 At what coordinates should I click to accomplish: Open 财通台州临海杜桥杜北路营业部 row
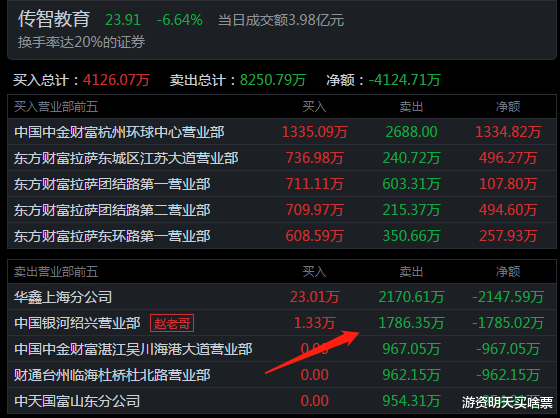pyautogui.click(x=282, y=375)
